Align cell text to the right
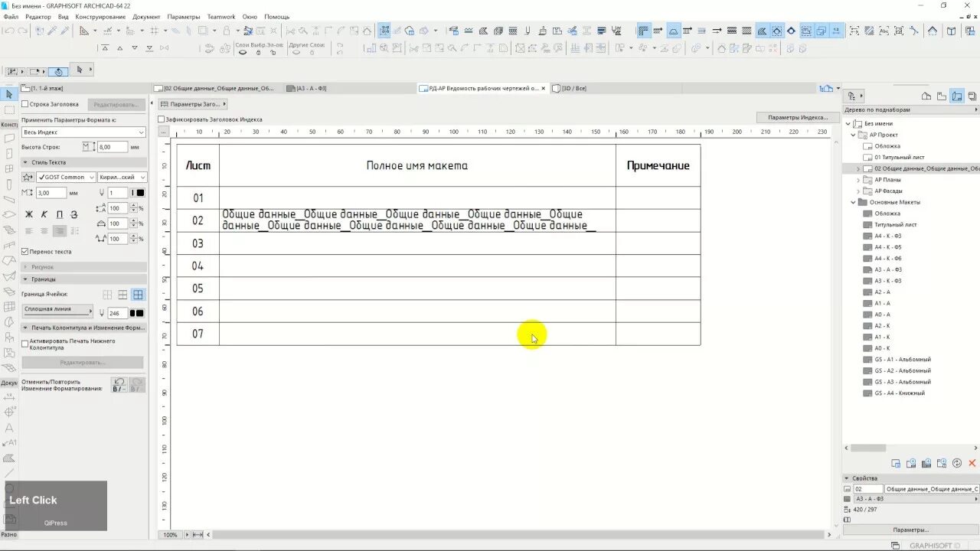Image resolution: width=980 pixels, height=551 pixels. [x=59, y=231]
